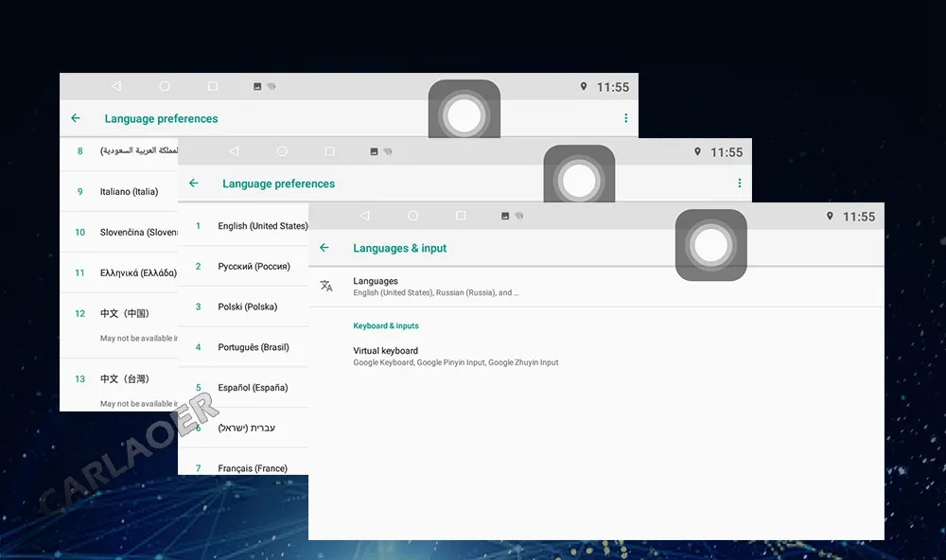Open the Languages setting row
The width and height of the screenshot is (946, 560).
pyautogui.click(x=596, y=287)
